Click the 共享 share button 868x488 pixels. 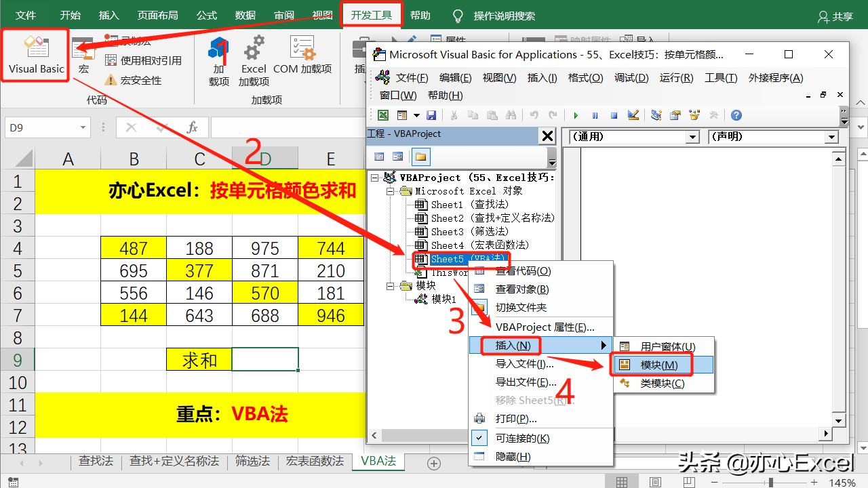(835, 16)
